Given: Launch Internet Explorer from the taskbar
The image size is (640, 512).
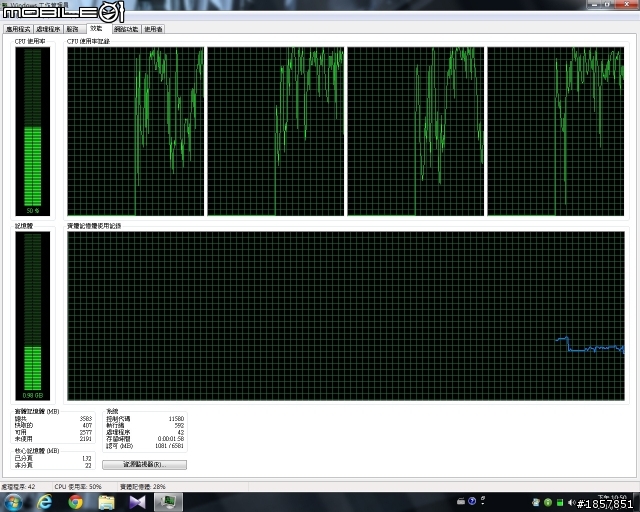Looking at the screenshot, I should [44, 502].
